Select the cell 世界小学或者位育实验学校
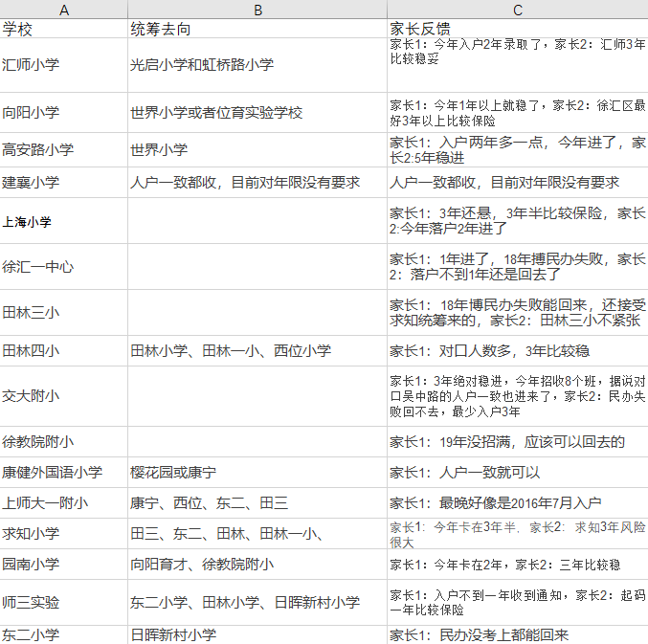648x644 pixels. point(257,113)
